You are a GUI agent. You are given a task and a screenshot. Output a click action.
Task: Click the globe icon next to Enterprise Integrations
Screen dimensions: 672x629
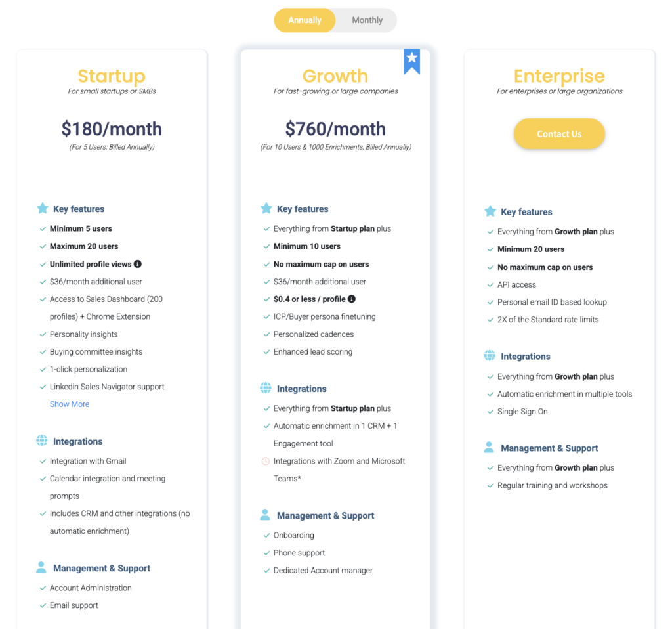490,355
